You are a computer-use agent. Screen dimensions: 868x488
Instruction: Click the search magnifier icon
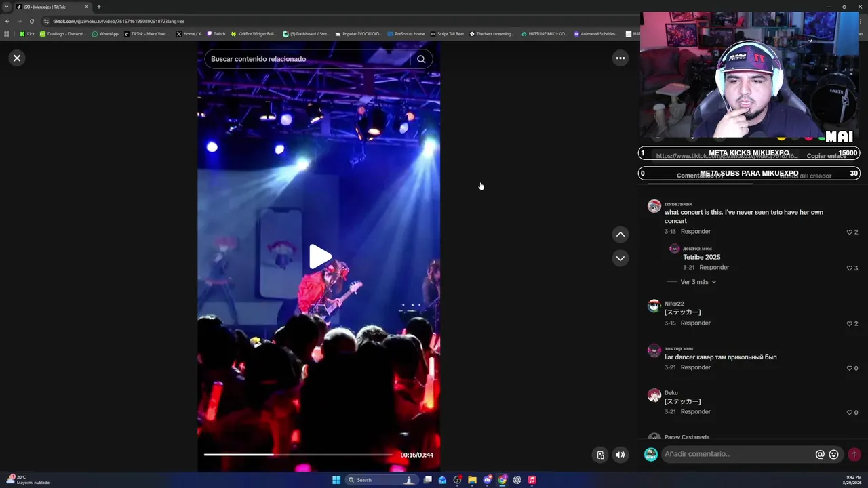pos(421,59)
